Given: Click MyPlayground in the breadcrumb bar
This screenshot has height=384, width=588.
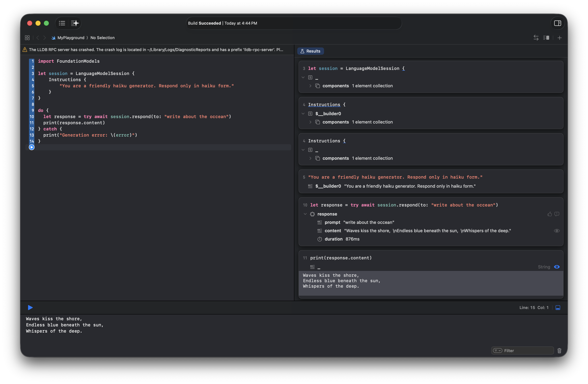Looking at the screenshot, I should click(71, 37).
